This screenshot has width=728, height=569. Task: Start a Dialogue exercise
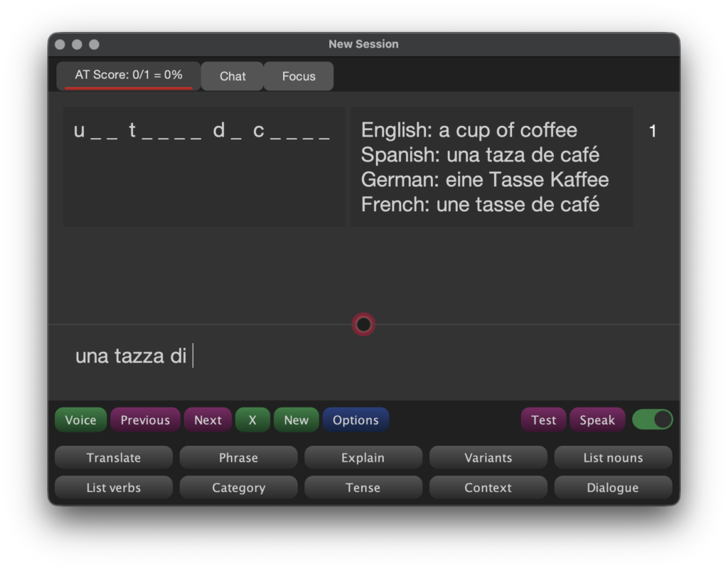tap(613, 488)
